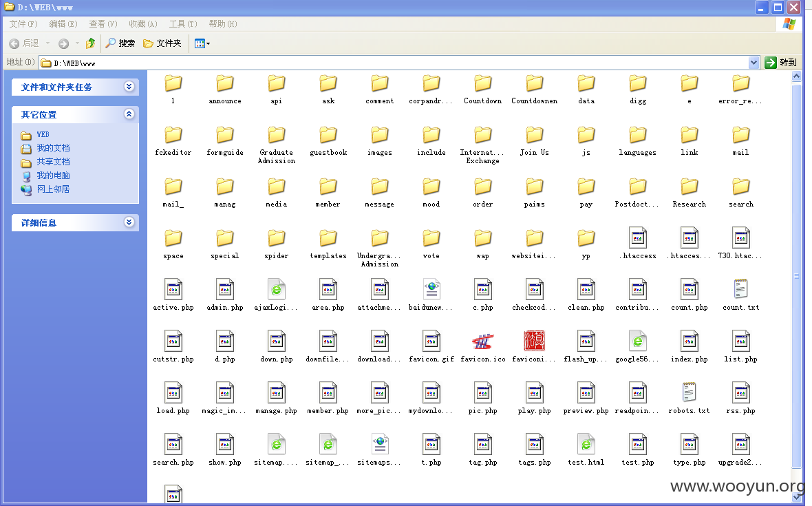
Task: Select the search.php file
Action: point(173,450)
